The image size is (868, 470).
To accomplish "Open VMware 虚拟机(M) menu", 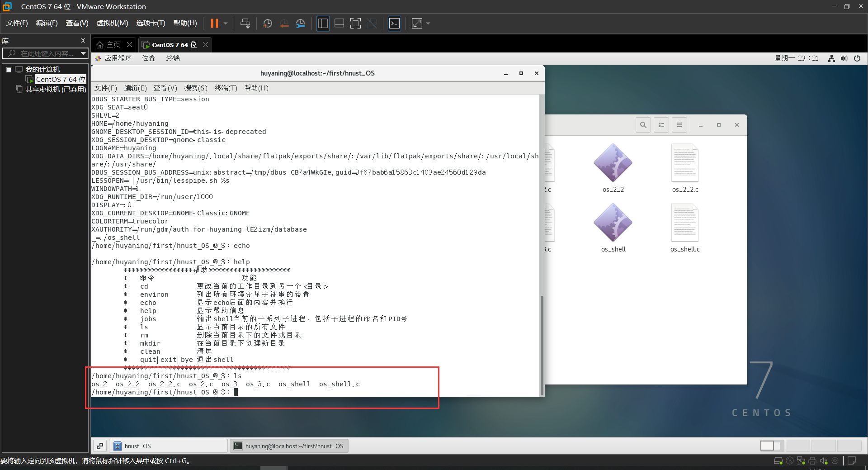I will 112,23.
